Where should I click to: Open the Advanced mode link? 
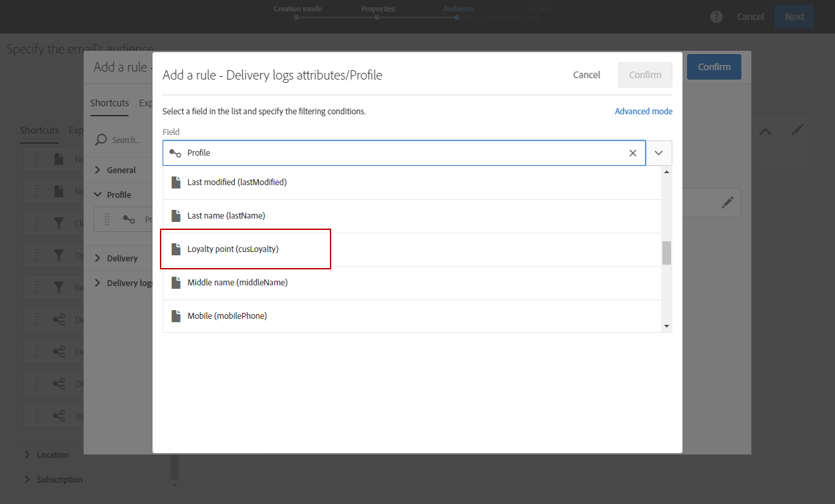pos(643,112)
